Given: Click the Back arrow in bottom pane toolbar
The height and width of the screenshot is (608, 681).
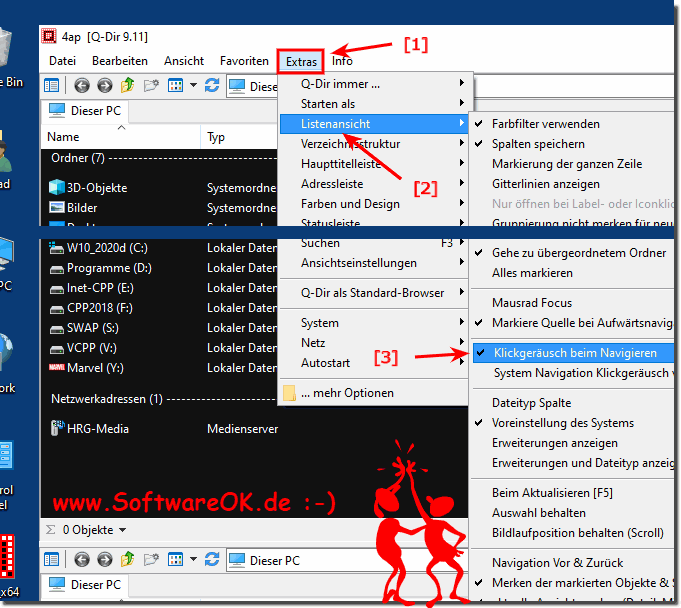Looking at the screenshot, I should pos(82,560).
